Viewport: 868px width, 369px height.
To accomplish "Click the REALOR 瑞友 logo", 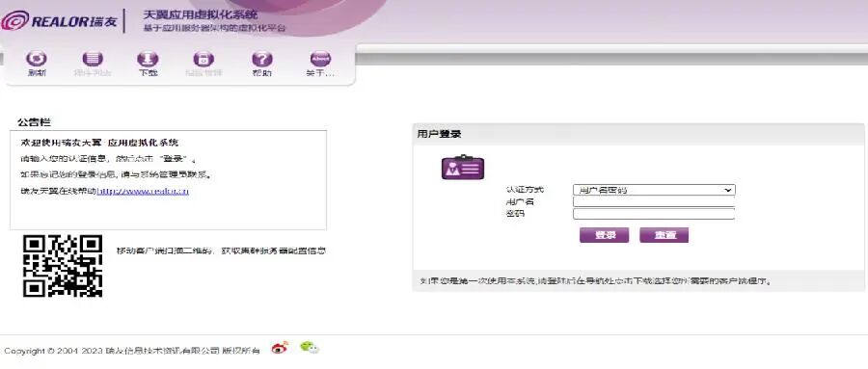I will 59,21.
